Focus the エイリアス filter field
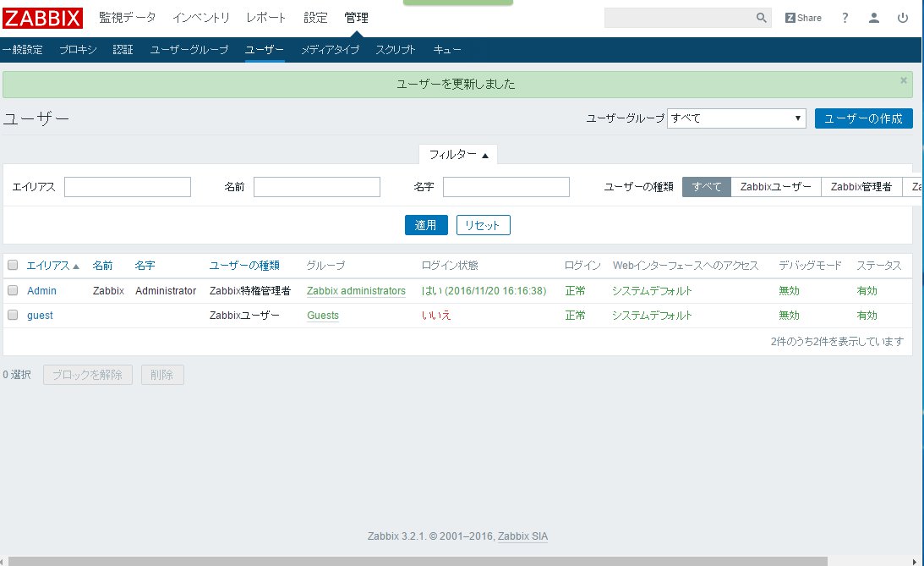The height and width of the screenshot is (566, 924). pos(128,187)
